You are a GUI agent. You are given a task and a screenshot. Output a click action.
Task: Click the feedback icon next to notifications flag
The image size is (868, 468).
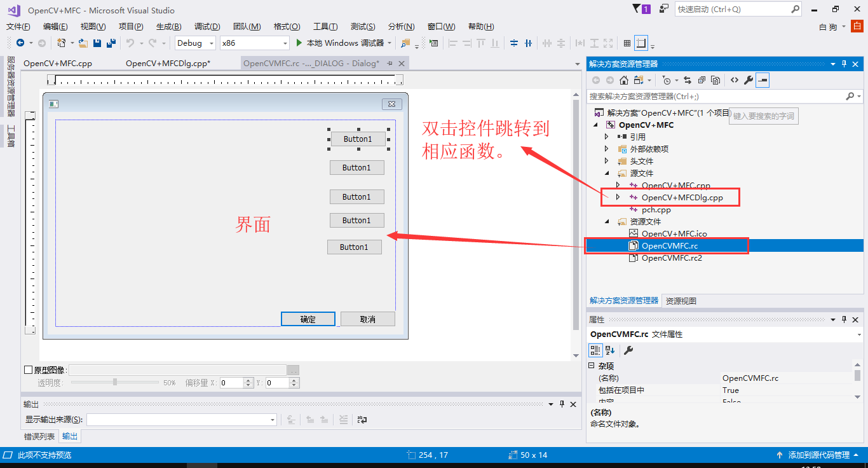coord(664,9)
